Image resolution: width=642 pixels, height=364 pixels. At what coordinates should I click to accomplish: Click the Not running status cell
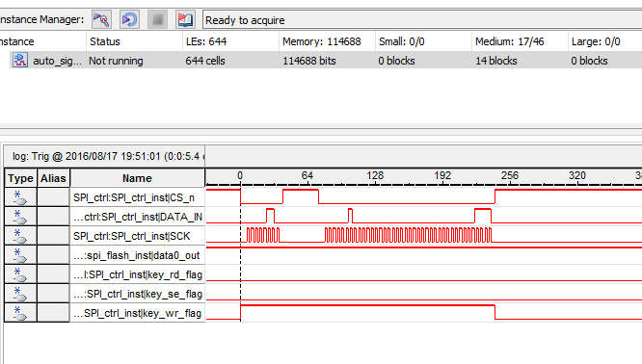click(116, 61)
